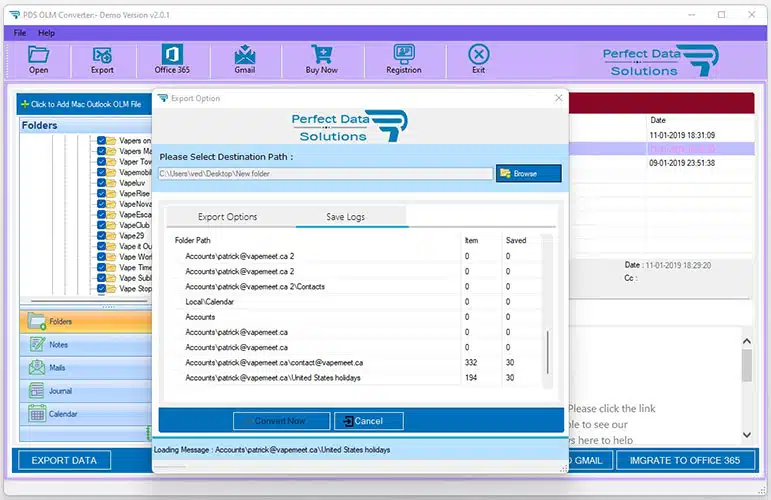
Task: Click the Browse button for destination
Action: [x=529, y=174]
